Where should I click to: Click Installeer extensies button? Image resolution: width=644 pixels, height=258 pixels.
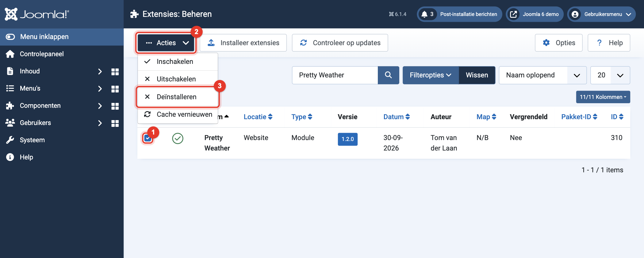[243, 43]
